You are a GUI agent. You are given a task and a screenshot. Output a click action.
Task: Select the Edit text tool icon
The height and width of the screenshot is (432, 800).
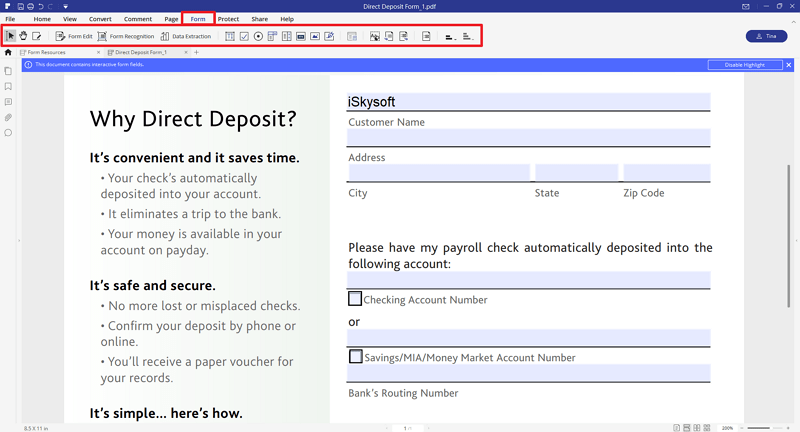point(37,36)
